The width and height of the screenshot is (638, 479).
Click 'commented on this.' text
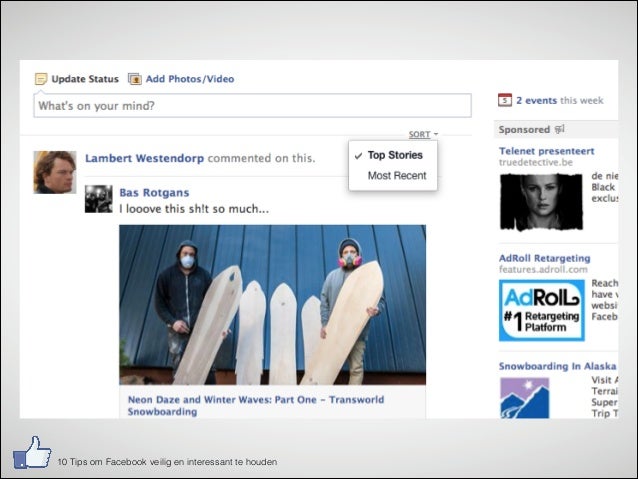point(261,158)
